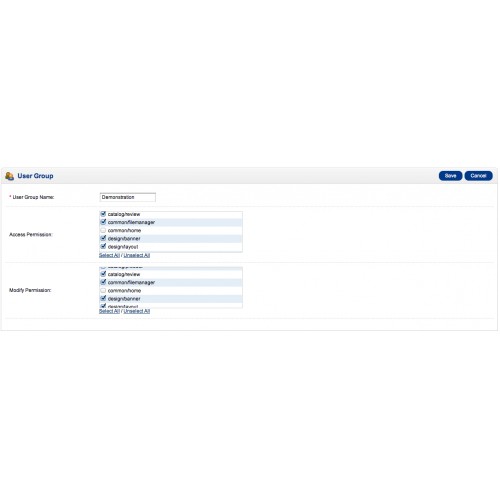Unselect All access permissions link
Screen dimensions: 500x500
137,255
